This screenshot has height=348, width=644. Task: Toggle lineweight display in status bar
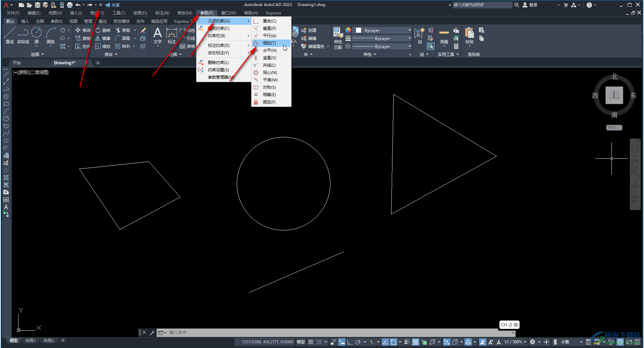(407, 342)
